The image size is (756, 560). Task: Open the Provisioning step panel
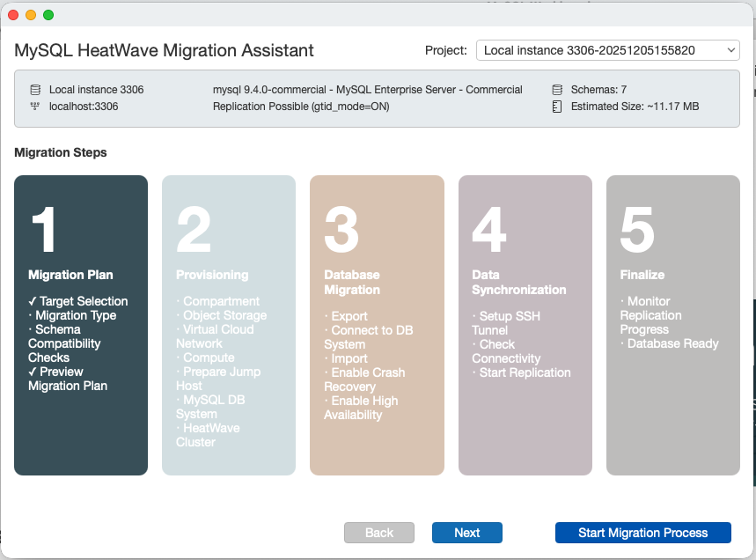pos(228,326)
